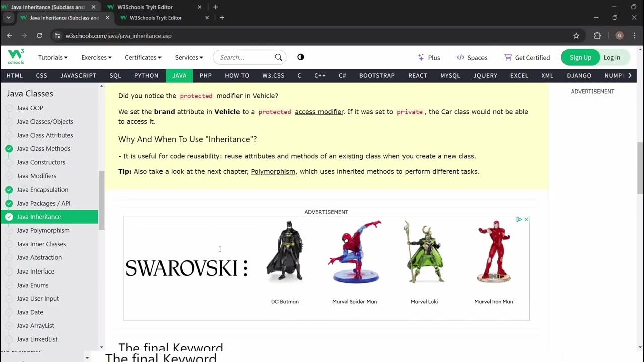Close the Swarovski advertisement X

point(526,219)
